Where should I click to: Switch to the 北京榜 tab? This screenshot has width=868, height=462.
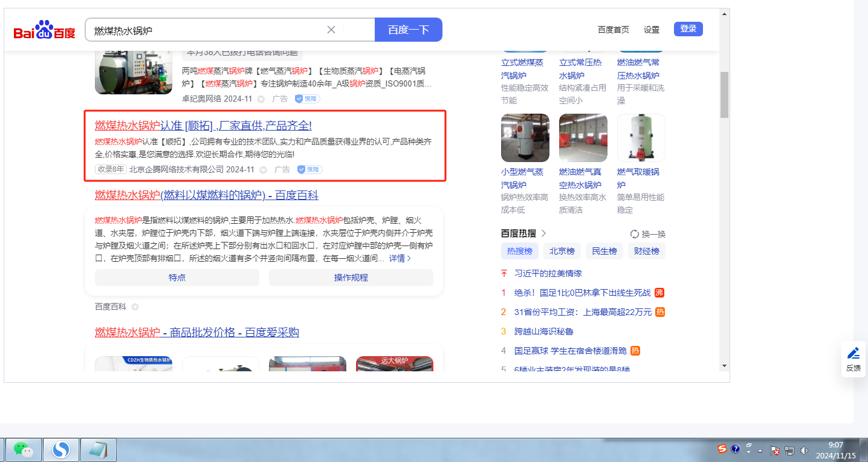click(x=562, y=251)
